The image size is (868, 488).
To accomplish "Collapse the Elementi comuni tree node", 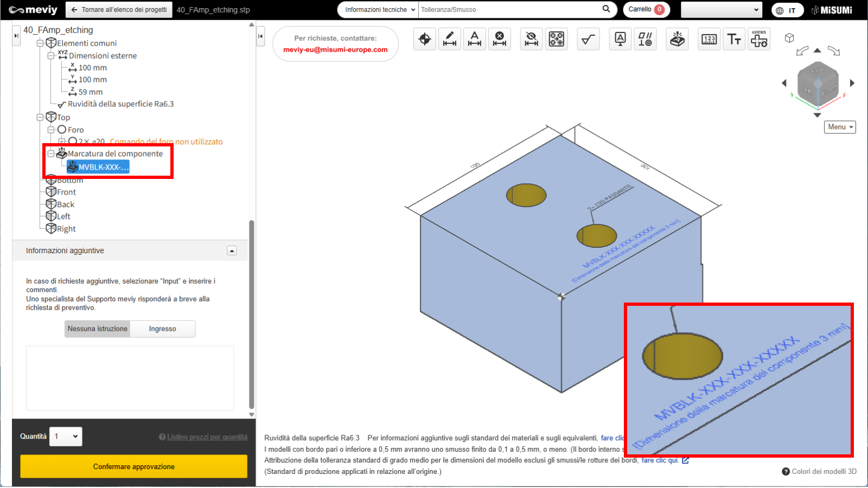I will [40, 43].
